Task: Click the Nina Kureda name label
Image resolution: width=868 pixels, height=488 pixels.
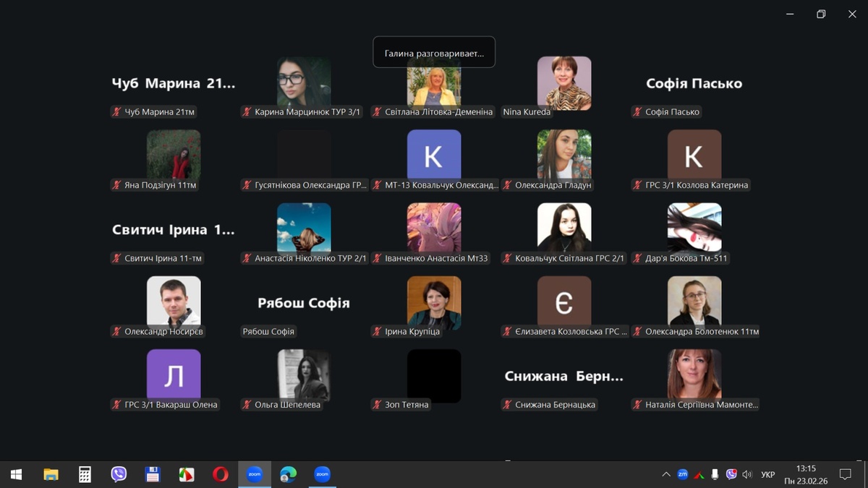Action: click(527, 112)
